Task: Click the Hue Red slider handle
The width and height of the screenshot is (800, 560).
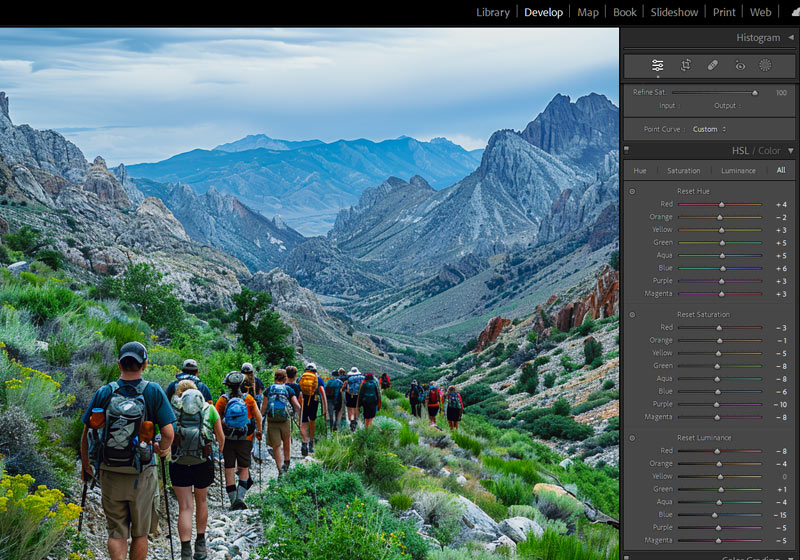Action: point(721,205)
